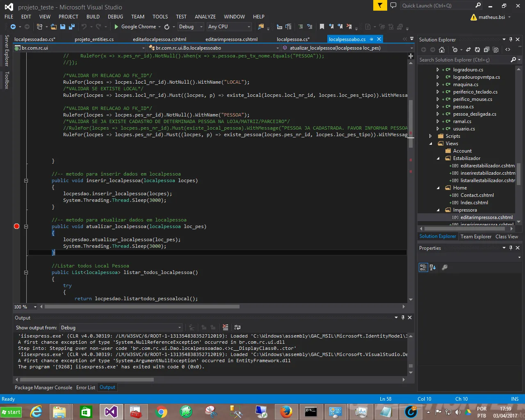Expand the Scripts folder in Solution Explorer
Image resolution: width=525 pixels, height=420 pixels.
coord(431,136)
